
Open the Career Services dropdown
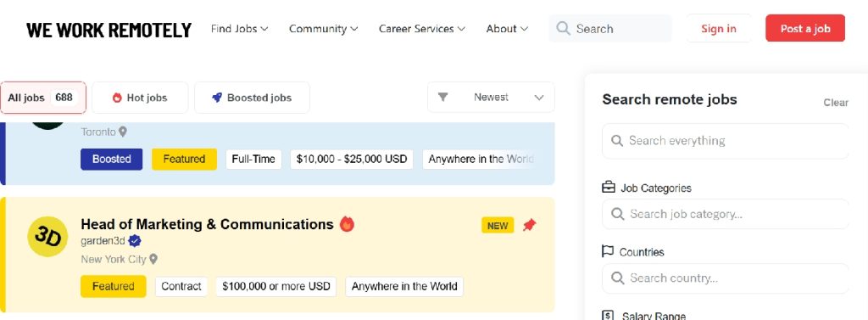[x=422, y=29]
